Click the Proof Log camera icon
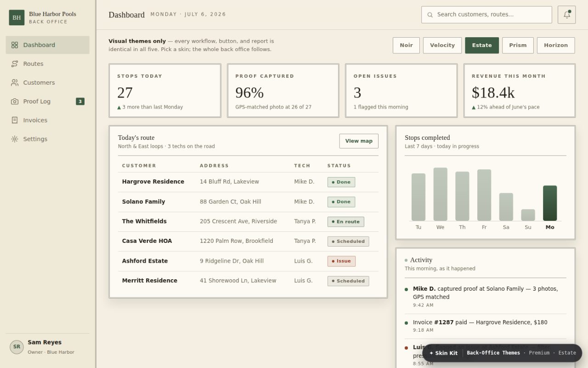The width and height of the screenshot is (588, 368). 15,102
